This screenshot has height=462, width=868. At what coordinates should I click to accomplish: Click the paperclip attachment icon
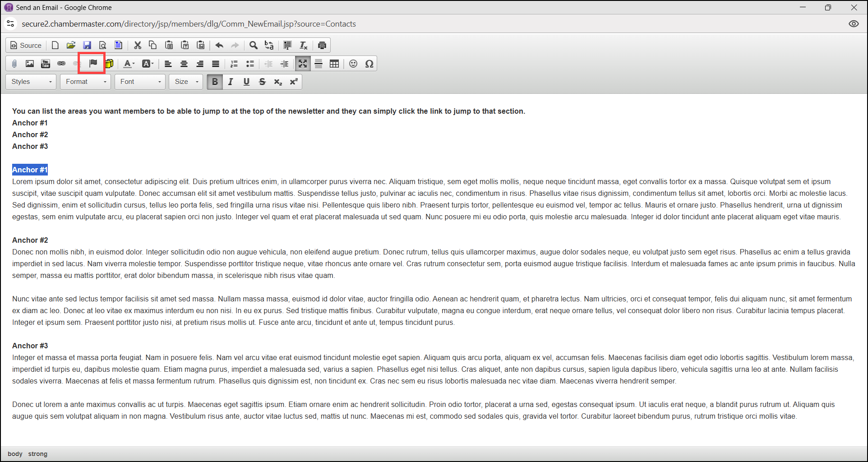point(14,64)
